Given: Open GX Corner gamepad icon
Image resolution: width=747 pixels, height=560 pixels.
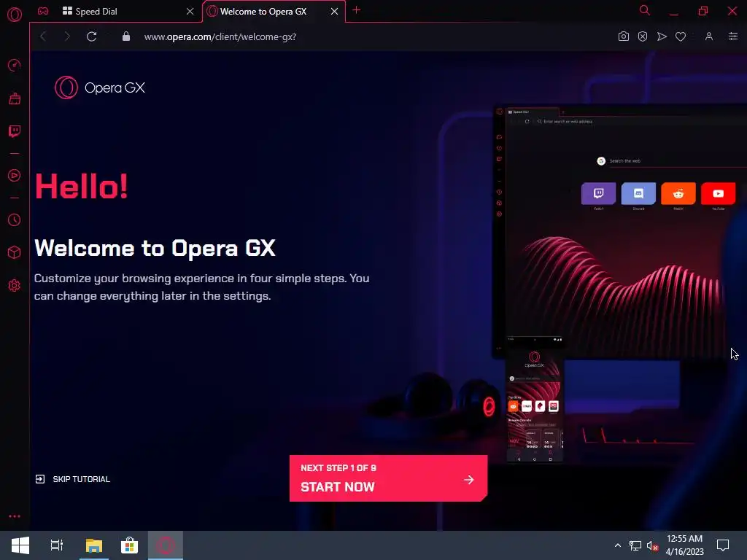Looking at the screenshot, I should pos(43,11).
